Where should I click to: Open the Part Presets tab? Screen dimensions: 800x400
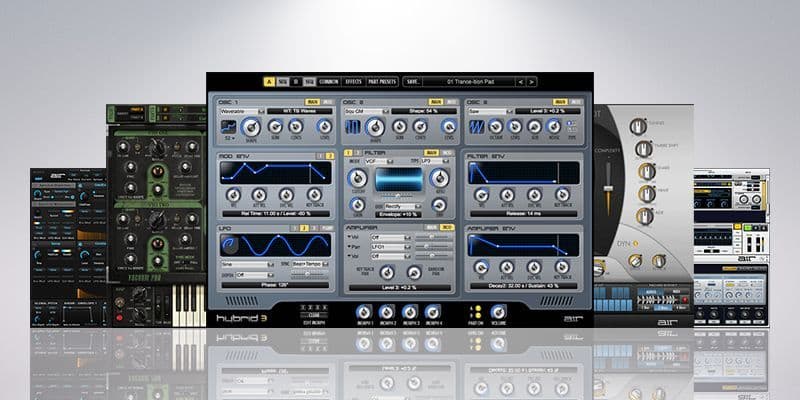pyautogui.click(x=382, y=82)
